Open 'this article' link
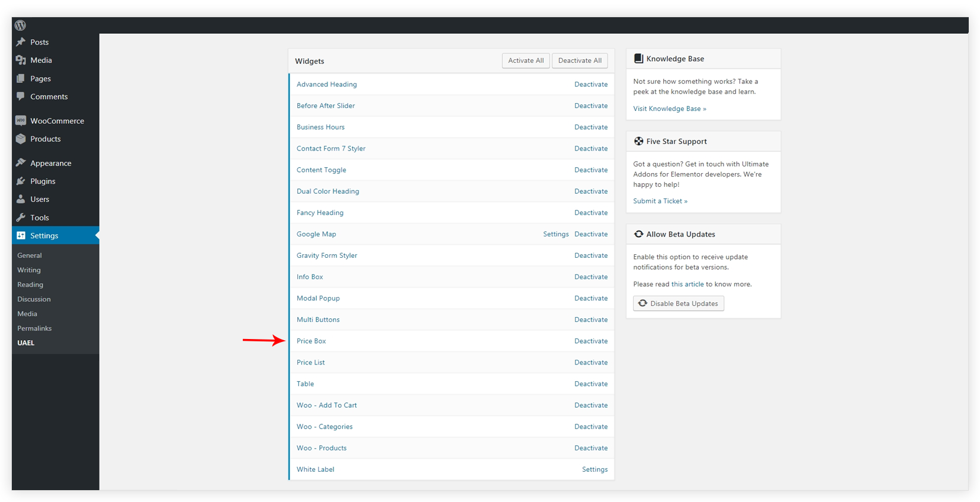Screen dimensions: 980x502 pyautogui.click(x=687, y=284)
